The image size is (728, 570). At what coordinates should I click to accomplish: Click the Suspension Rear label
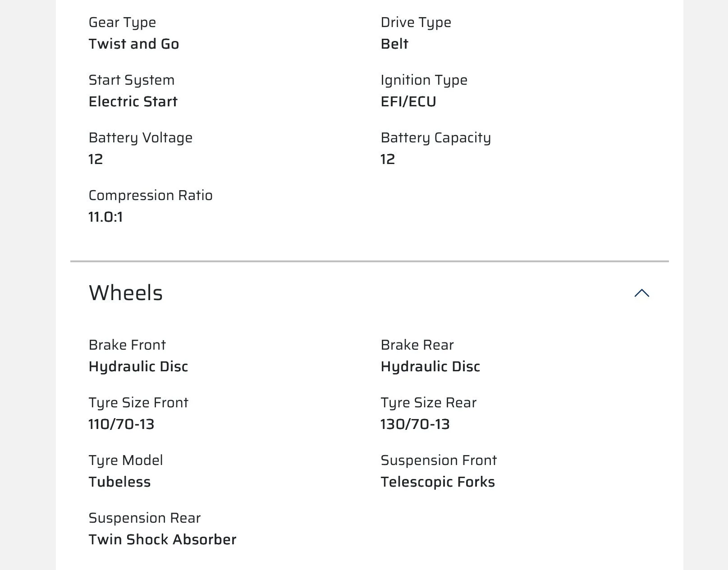click(145, 518)
